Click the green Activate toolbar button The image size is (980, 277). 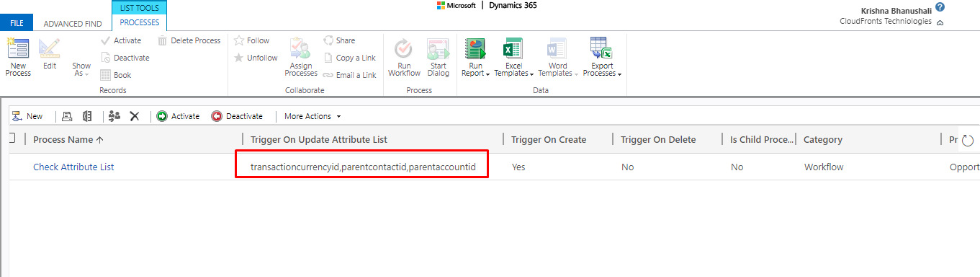coord(178,116)
